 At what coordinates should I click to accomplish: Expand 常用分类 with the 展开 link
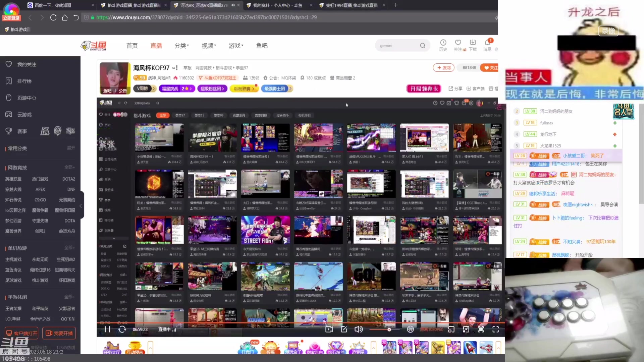click(71, 148)
